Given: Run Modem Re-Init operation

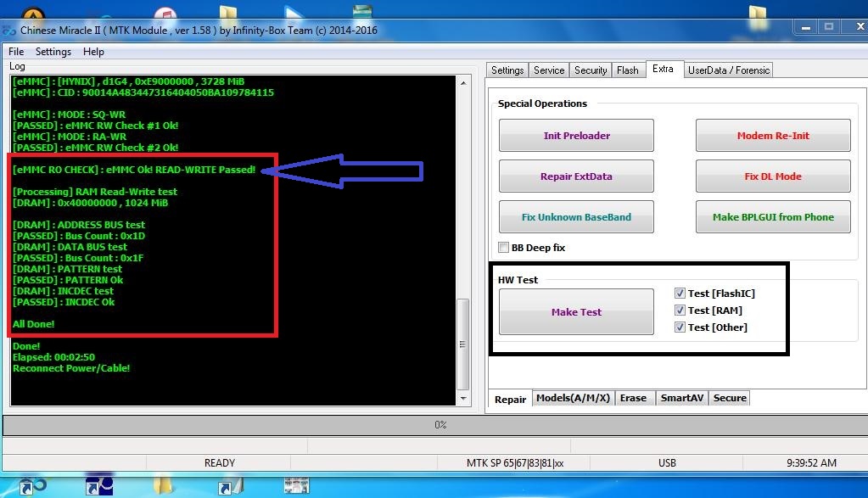Looking at the screenshot, I should coord(773,136).
